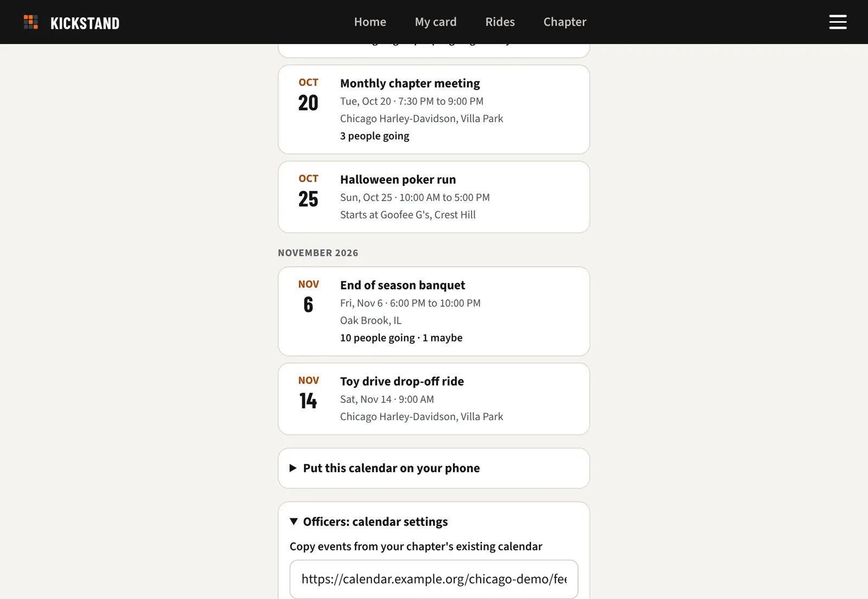Screen dimensions: 868x599
Task: Click the '3 people going' text
Action: pyautogui.click(x=375, y=136)
